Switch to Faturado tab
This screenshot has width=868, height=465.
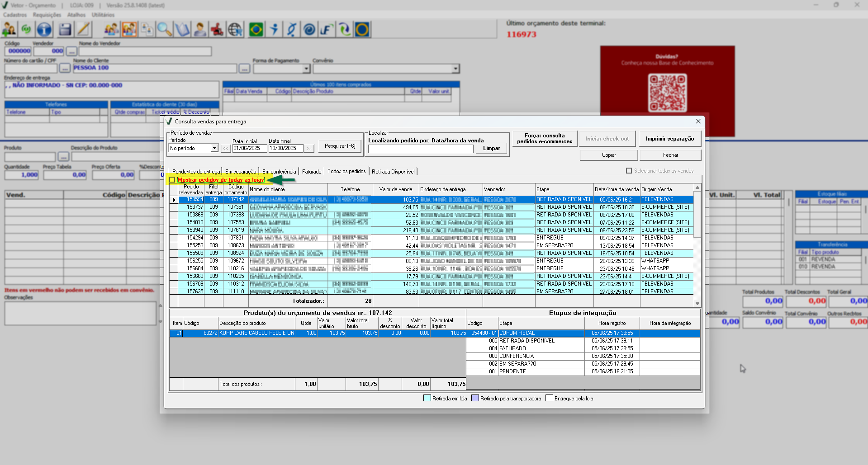pyautogui.click(x=312, y=172)
